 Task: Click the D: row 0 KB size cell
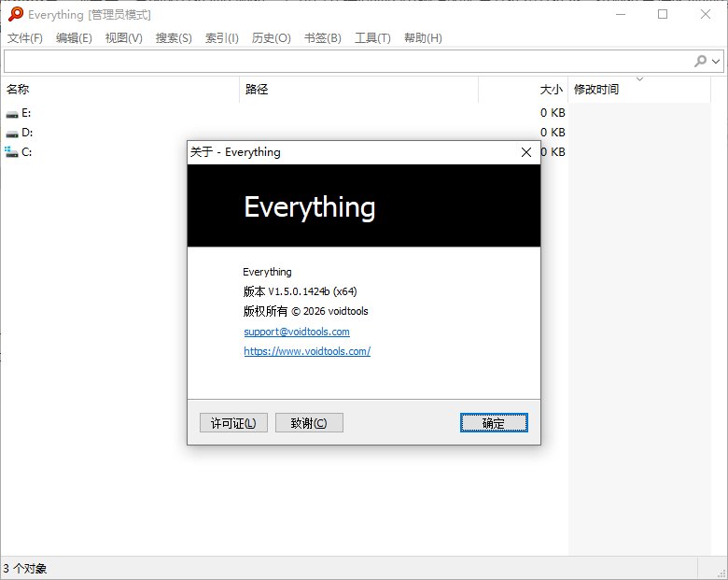[x=553, y=133]
